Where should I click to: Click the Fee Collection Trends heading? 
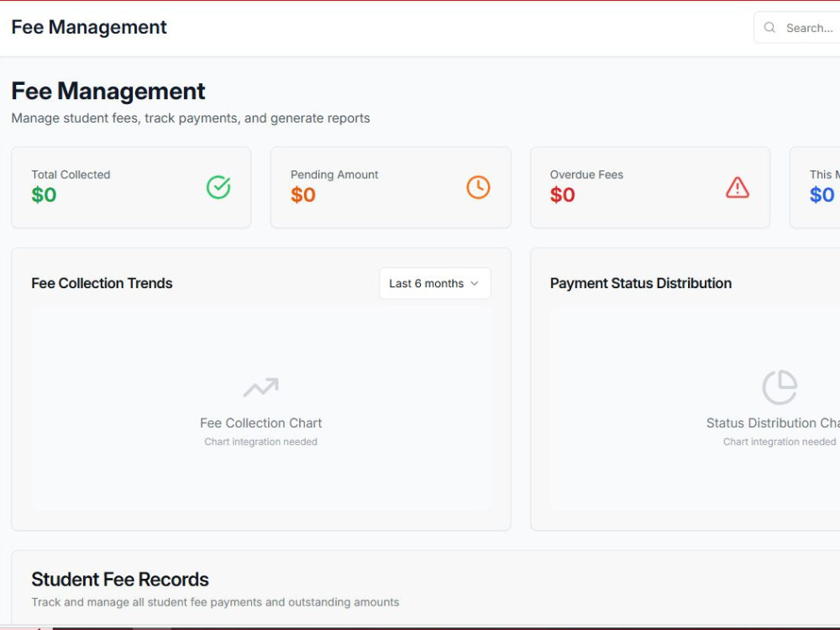(x=102, y=283)
